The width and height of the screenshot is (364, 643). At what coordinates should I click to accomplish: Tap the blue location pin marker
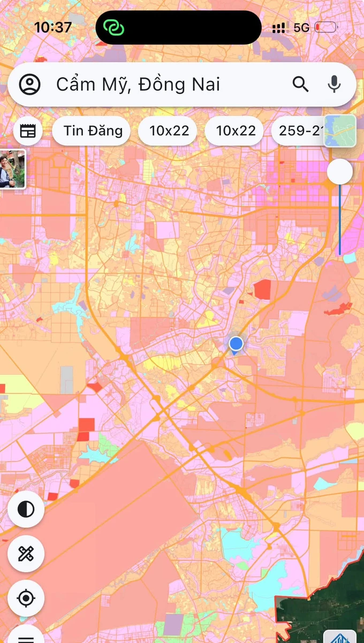click(x=236, y=345)
